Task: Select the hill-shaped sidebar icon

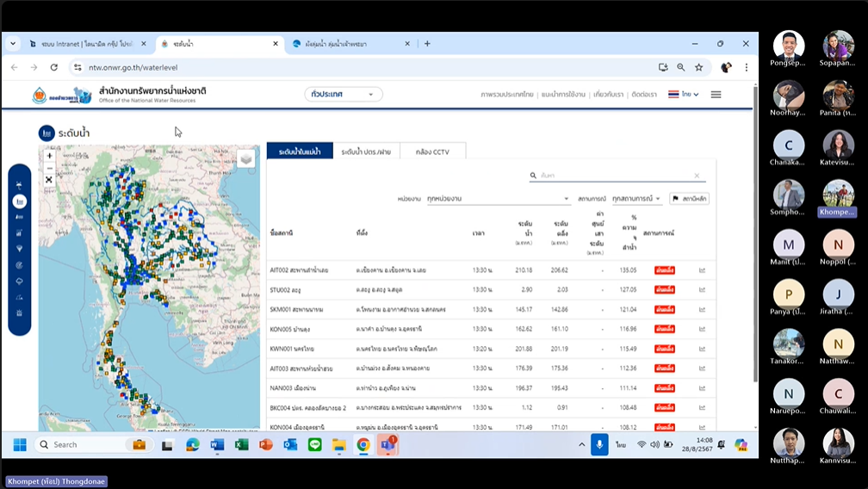Action: coord(19,297)
